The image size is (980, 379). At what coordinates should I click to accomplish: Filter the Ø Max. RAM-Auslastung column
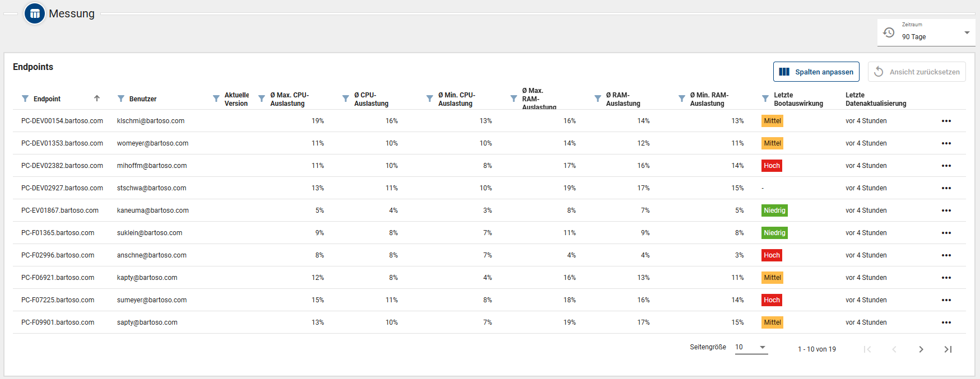(514, 99)
